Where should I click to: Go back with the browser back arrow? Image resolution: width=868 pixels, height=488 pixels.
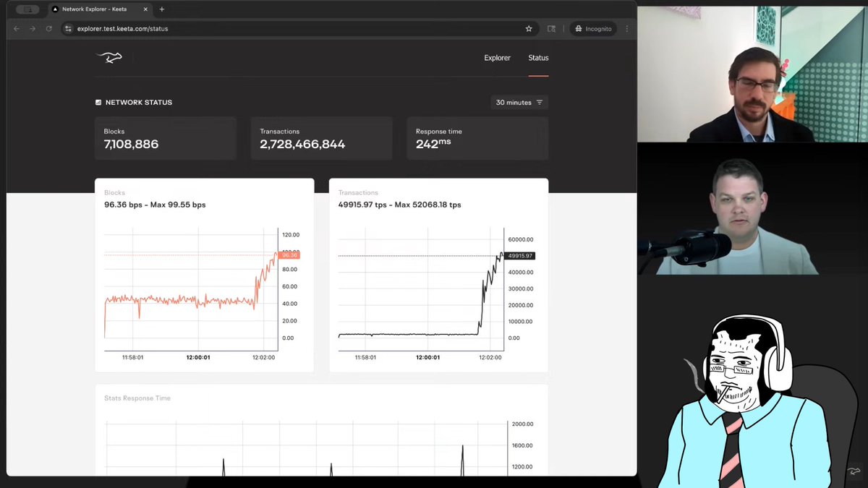(x=16, y=28)
